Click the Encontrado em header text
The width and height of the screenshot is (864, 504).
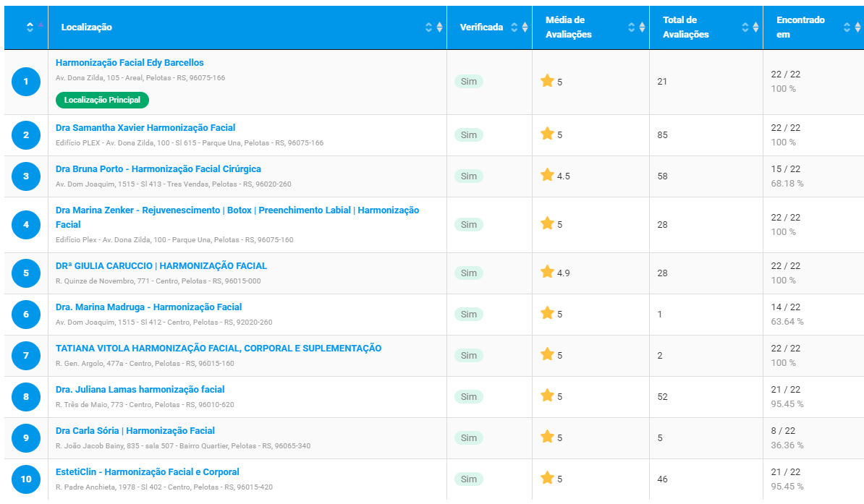point(800,27)
